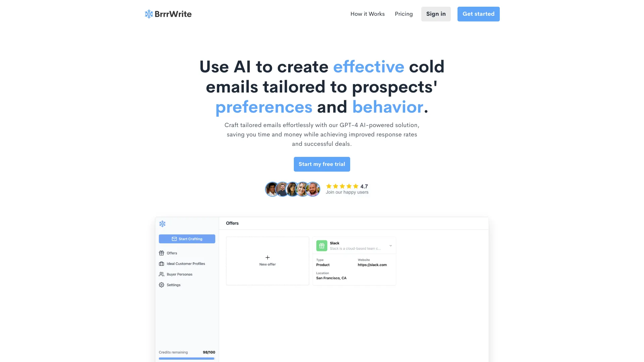Click the Start Crafting email icon
Viewport: 644px width, 362px height.
point(174,239)
